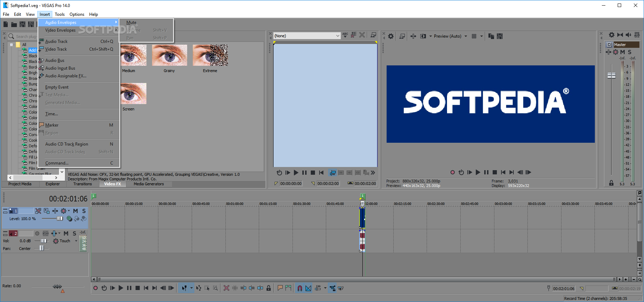
Task: Click Stop in the timeline transport bar
Action: click(x=138, y=288)
